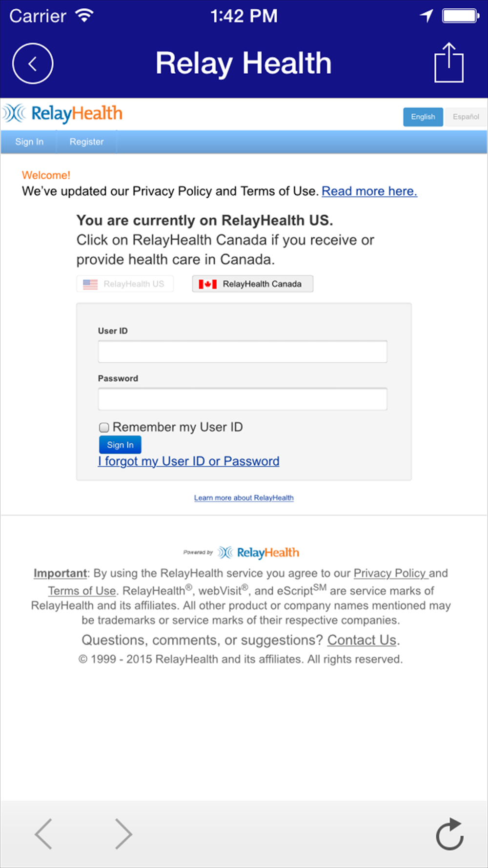Reload the page with refresh icon
This screenshot has width=488, height=868.
(449, 834)
